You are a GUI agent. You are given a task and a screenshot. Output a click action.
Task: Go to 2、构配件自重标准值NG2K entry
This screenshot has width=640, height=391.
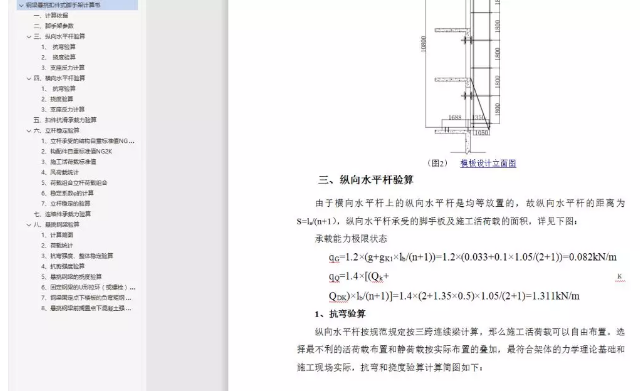pos(77,151)
